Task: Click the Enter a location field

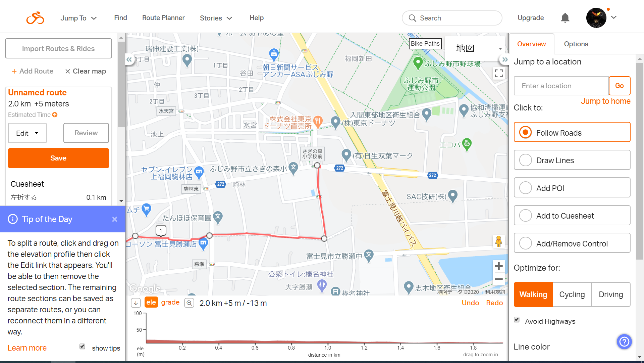Action: (561, 86)
